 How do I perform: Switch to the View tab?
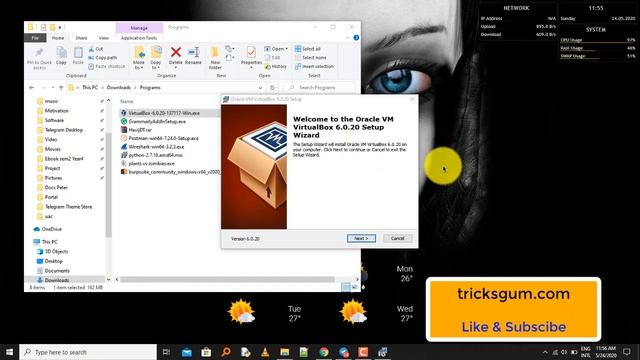[x=104, y=38]
